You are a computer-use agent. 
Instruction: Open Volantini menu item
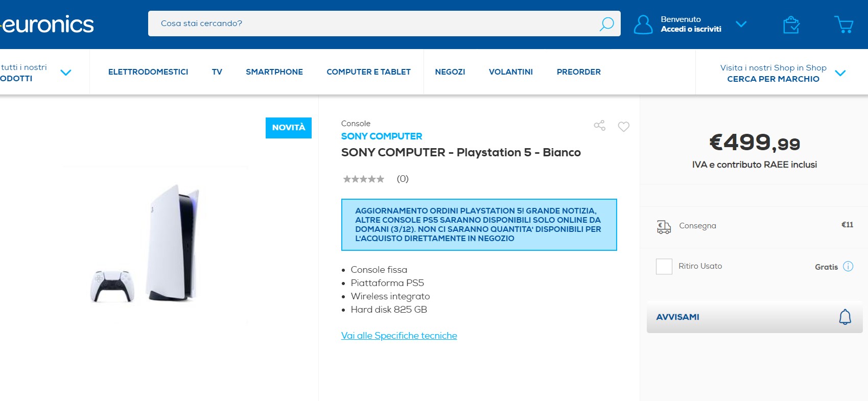[x=511, y=72]
